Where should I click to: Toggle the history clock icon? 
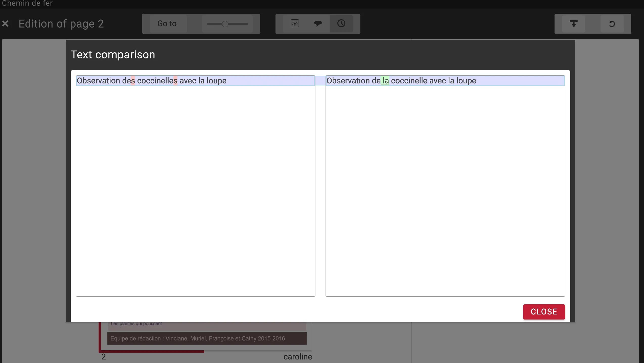tap(341, 24)
